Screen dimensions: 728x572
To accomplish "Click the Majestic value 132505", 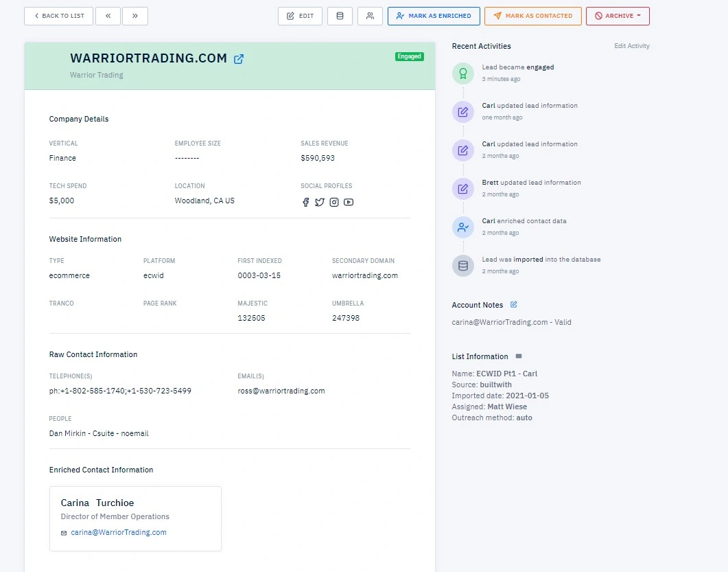I will click(x=251, y=319).
